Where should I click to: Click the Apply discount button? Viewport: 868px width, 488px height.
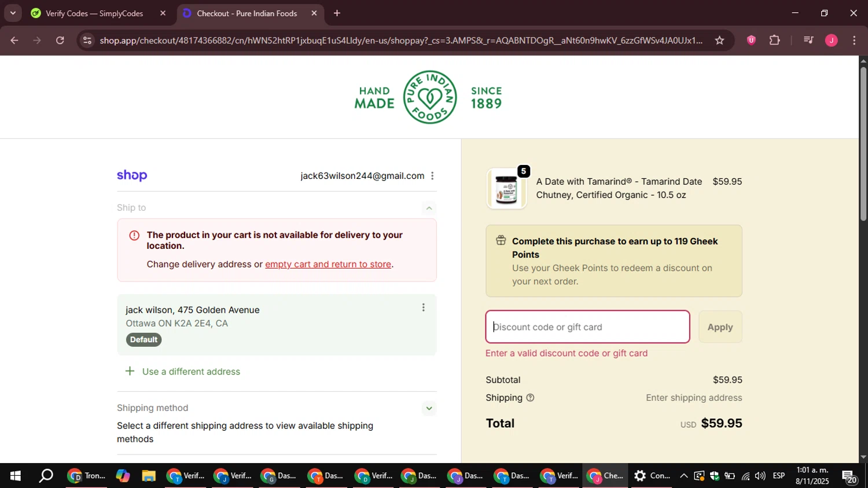click(x=720, y=327)
